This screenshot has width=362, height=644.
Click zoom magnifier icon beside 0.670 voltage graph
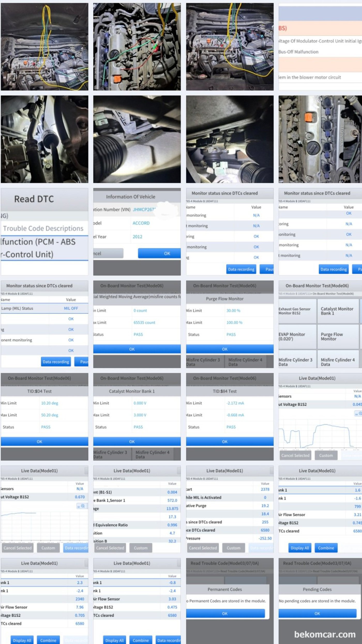(83, 506)
